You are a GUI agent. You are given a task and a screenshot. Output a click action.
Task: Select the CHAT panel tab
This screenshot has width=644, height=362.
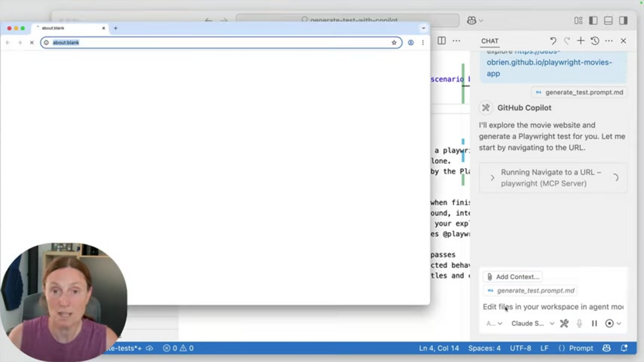pos(490,41)
